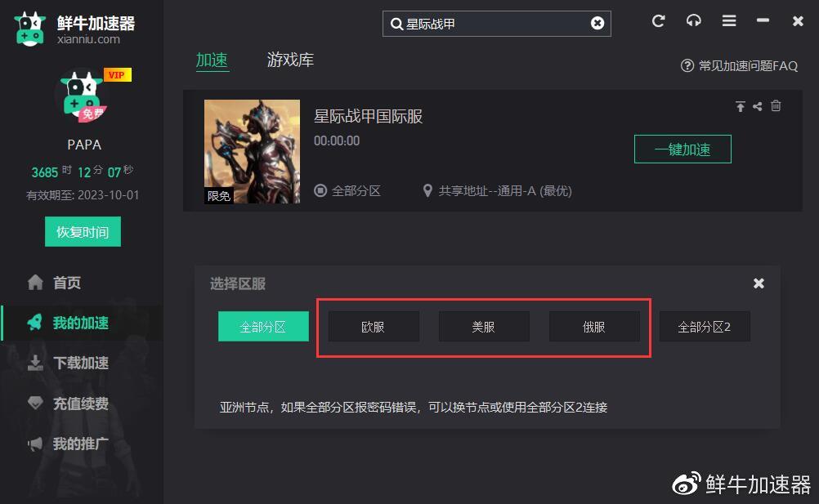Viewport: 819px width, 504px height.
Task: Click the 全部分区 region text under game
Action: [356, 191]
